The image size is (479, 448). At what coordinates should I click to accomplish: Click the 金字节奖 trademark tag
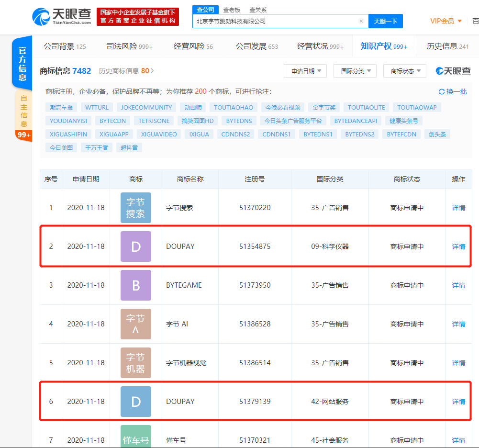pyautogui.click(x=324, y=108)
